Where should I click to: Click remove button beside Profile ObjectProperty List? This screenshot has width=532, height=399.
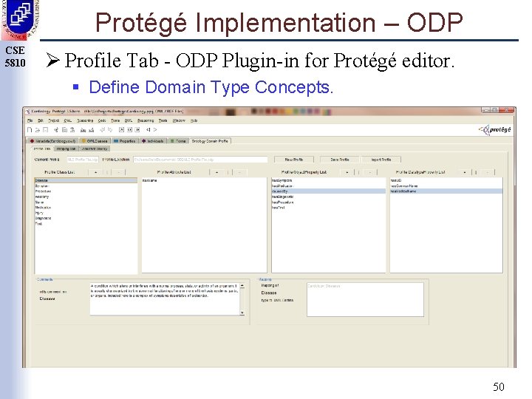click(x=370, y=172)
